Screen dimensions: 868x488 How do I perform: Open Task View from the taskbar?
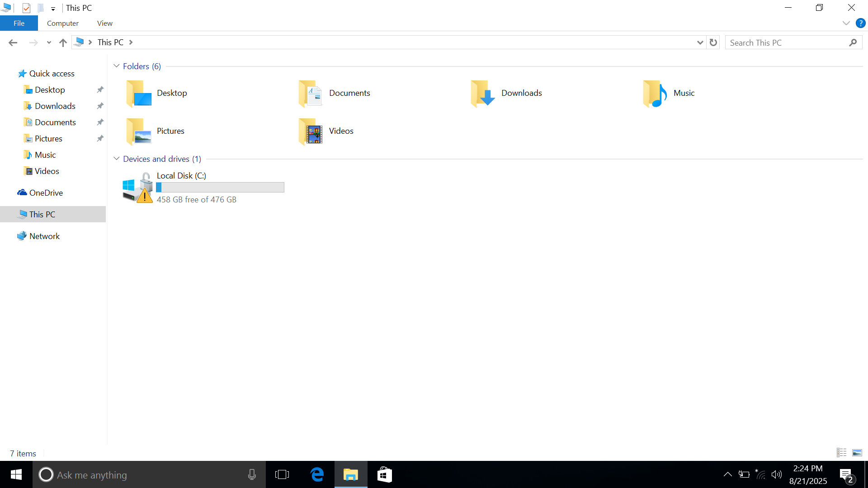[282, 475]
